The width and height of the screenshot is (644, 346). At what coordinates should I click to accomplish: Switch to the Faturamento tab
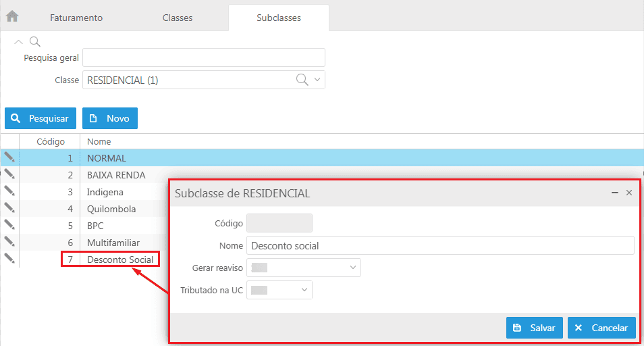point(76,18)
